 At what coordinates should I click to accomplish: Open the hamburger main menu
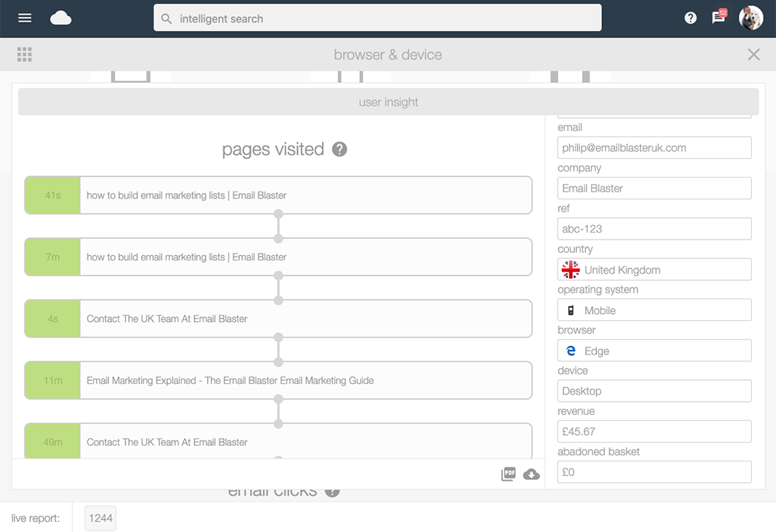point(25,19)
